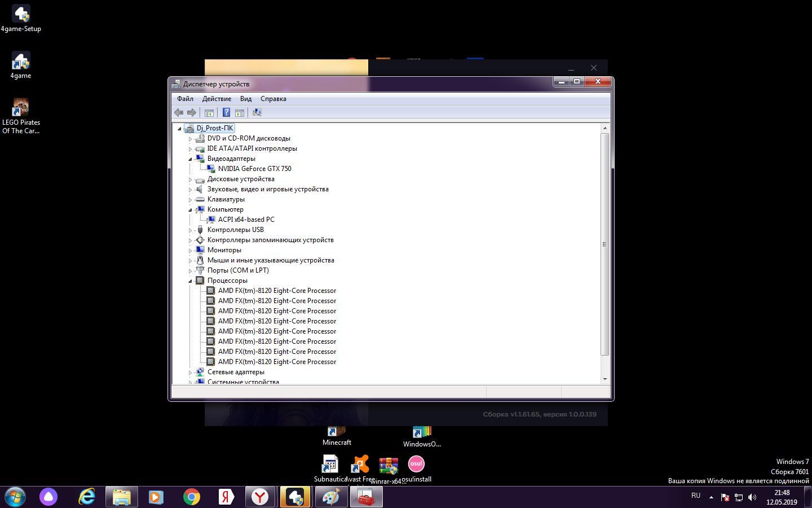Open the Вид menu
Viewport: 812px width, 508px height.
246,99
